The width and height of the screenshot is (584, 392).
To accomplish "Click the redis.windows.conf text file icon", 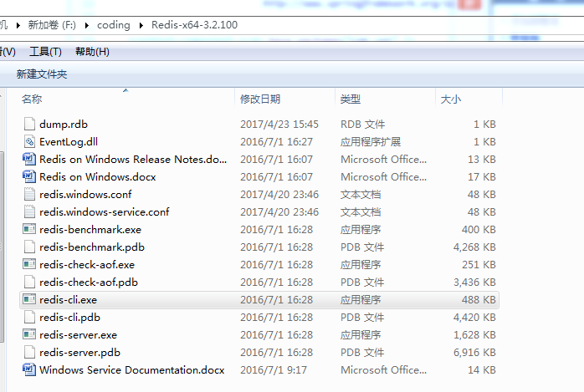I will tap(29, 194).
